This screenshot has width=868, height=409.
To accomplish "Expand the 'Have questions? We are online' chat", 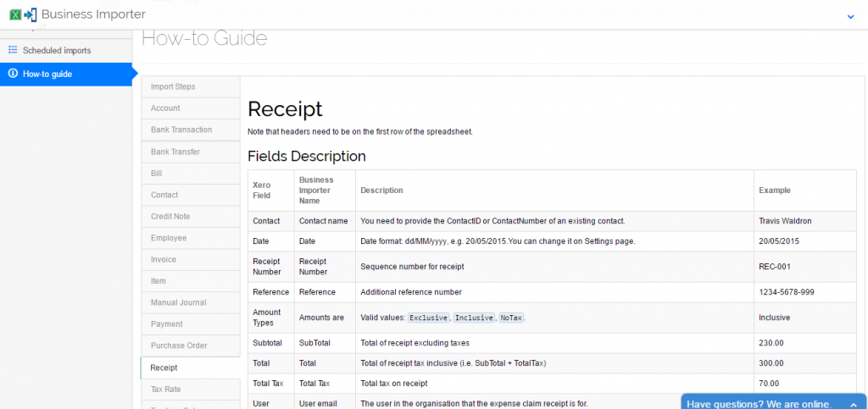I will (x=774, y=402).
